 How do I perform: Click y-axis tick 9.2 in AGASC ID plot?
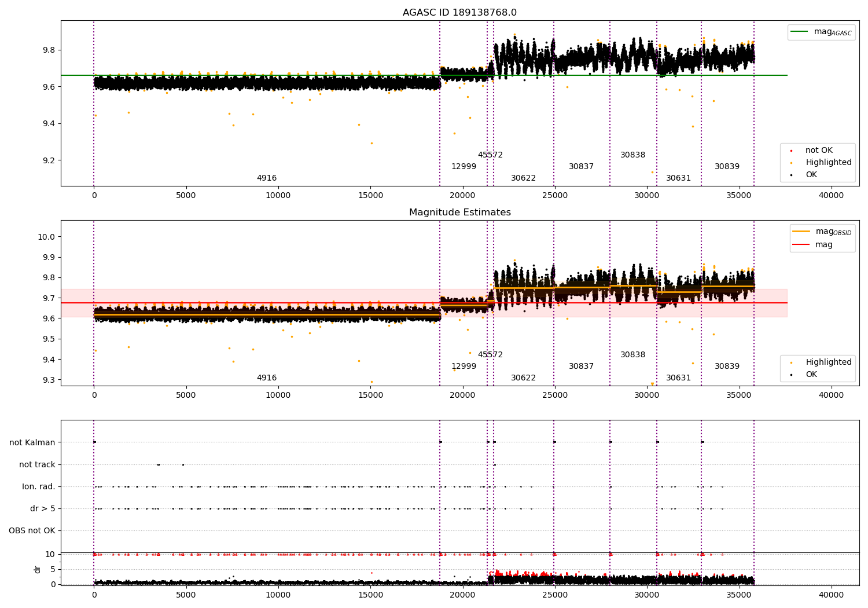pyautogui.click(x=49, y=161)
